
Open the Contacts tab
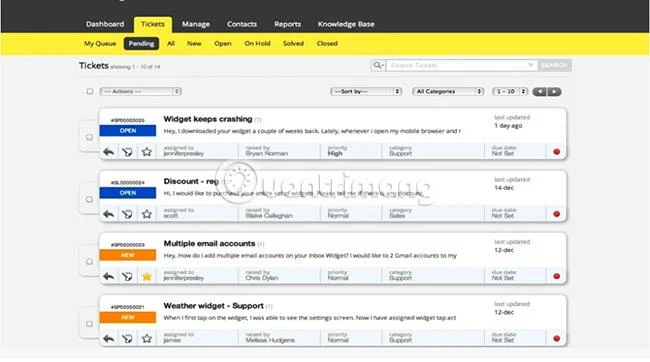click(x=242, y=24)
